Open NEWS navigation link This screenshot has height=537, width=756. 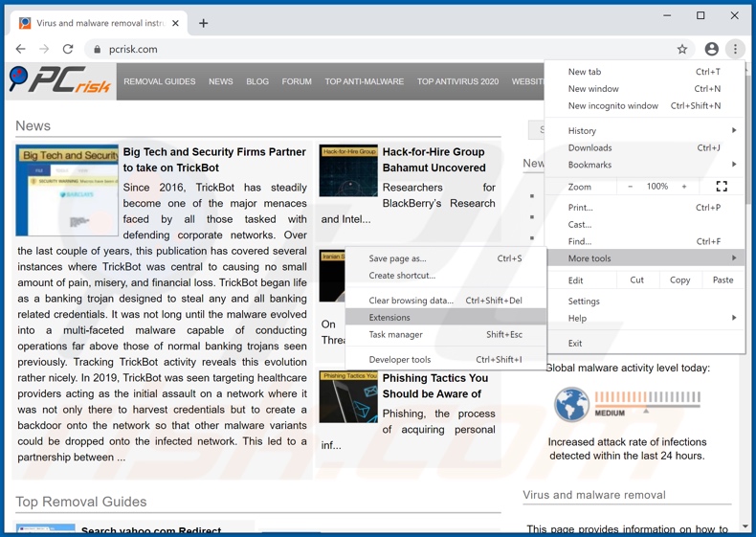pyautogui.click(x=221, y=81)
